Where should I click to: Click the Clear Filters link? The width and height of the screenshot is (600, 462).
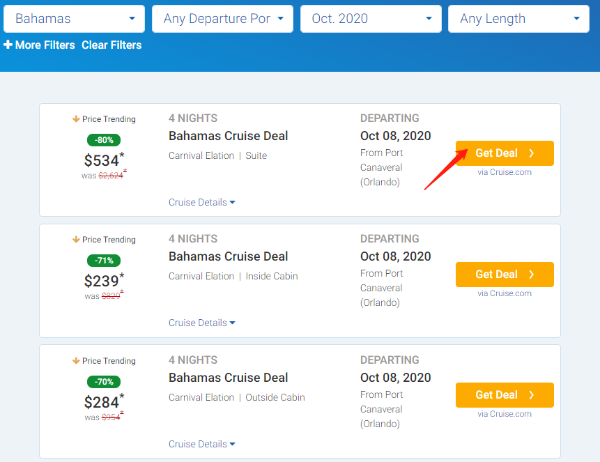pos(111,45)
